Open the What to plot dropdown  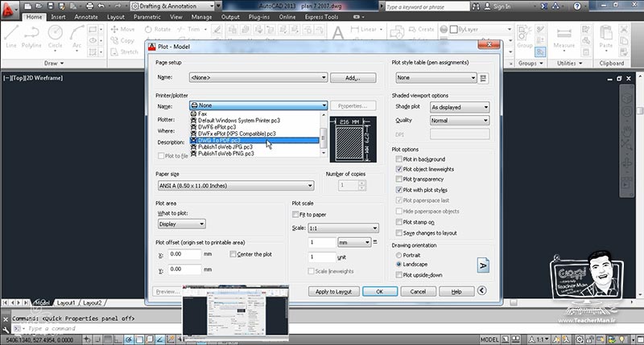182,224
